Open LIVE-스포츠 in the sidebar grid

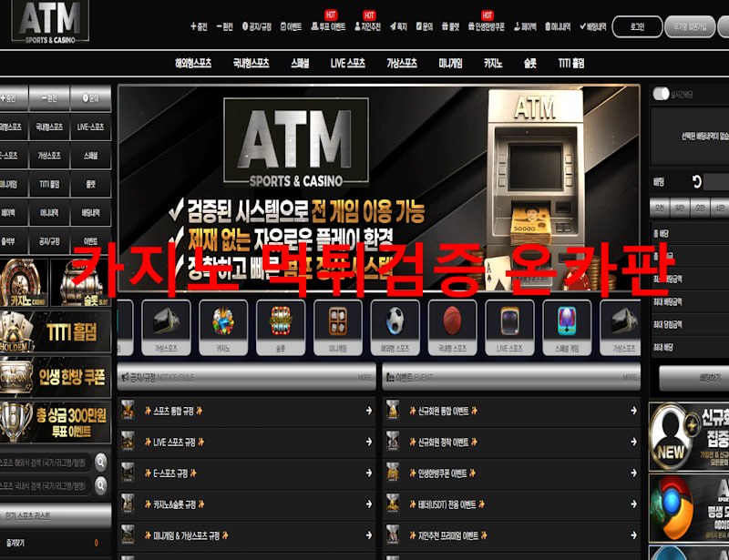tap(90, 127)
